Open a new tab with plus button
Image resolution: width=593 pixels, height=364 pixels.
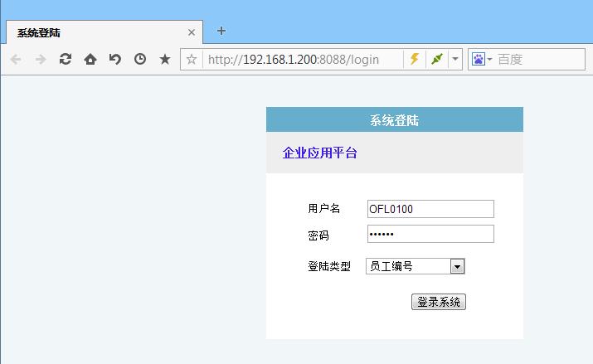pyautogui.click(x=221, y=32)
